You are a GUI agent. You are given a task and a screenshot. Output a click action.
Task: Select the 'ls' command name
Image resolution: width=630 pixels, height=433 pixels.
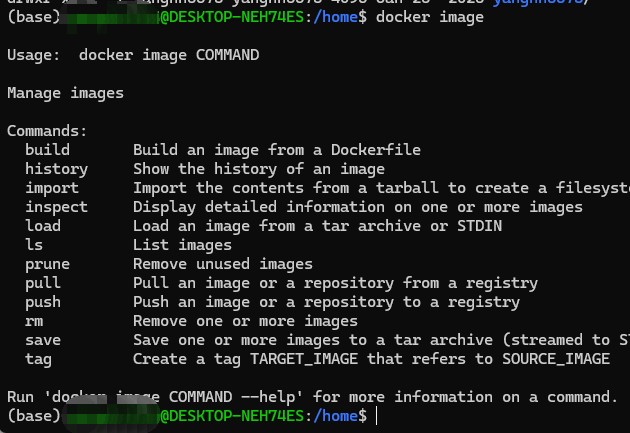34,245
